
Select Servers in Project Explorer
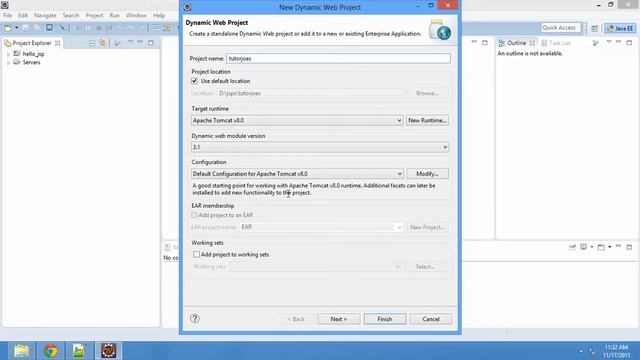tap(31, 62)
